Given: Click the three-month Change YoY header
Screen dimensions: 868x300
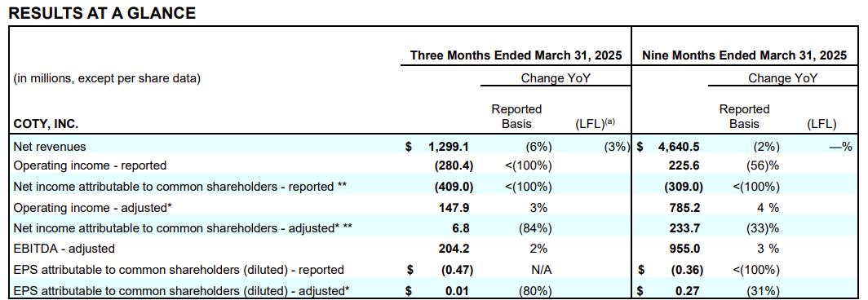Looking at the screenshot, I should pos(556,78).
